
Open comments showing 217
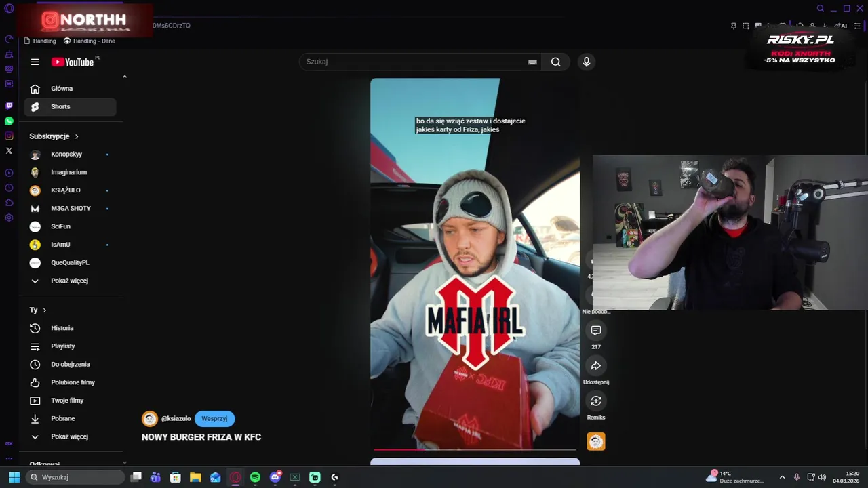tap(596, 330)
